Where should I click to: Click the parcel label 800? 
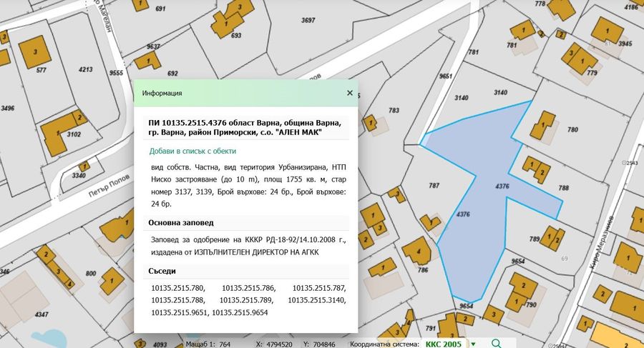[91, 273]
